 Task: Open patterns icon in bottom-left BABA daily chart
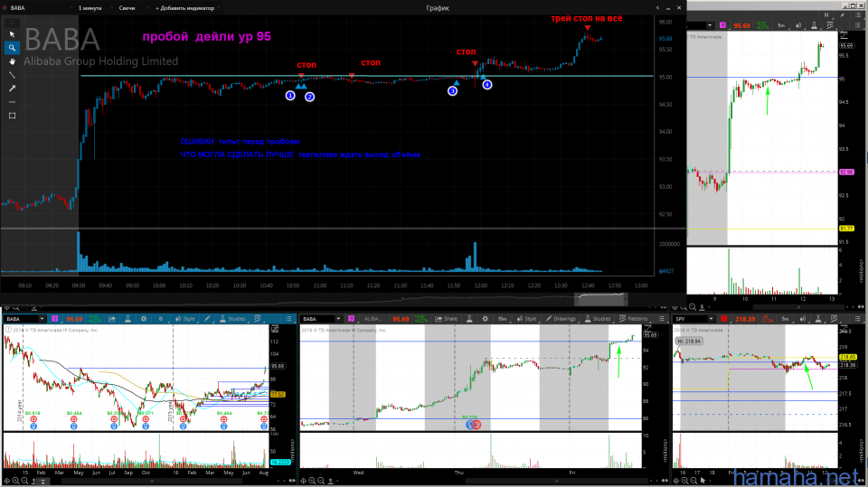point(258,319)
